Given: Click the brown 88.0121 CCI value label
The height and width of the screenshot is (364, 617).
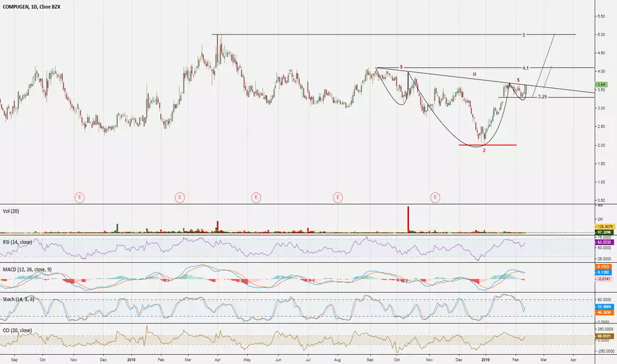Looking at the screenshot, I should 604,336.
